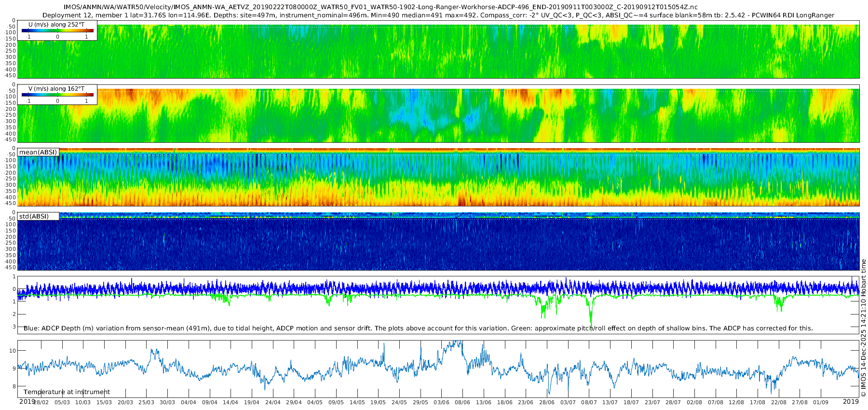
Task: Click the NetCDF file path title
Action: (x=380, y=7)
